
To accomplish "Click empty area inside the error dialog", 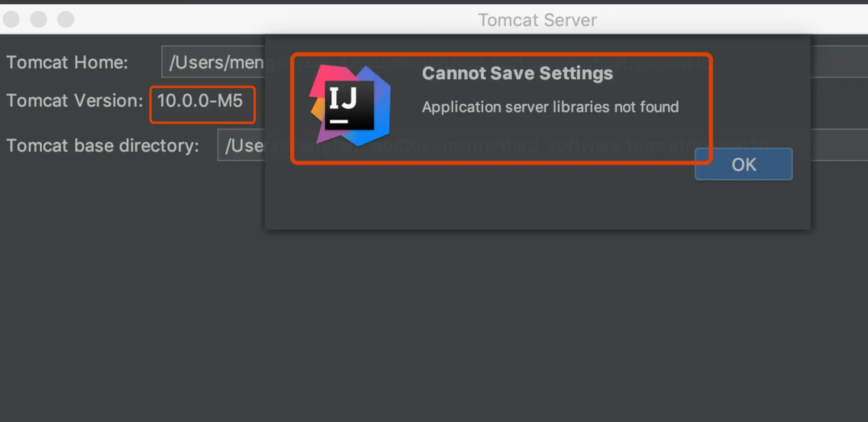I will coord(486,198).
